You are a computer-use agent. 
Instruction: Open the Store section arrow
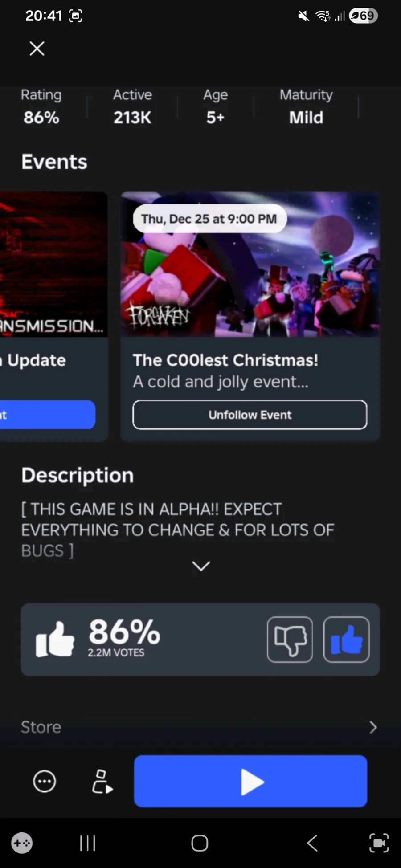coord(373,727)
